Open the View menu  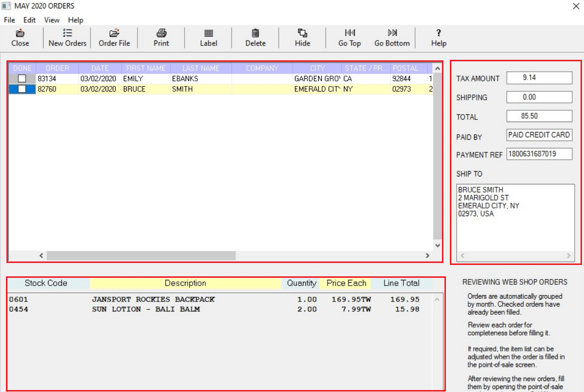(51, 20)
